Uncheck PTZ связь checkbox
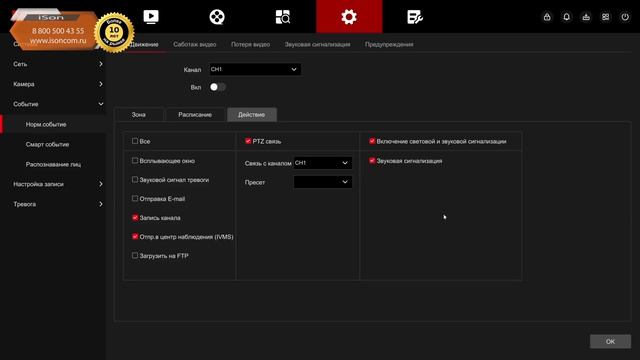The height and width of the screenshot is (360, 640). point(248,141)
